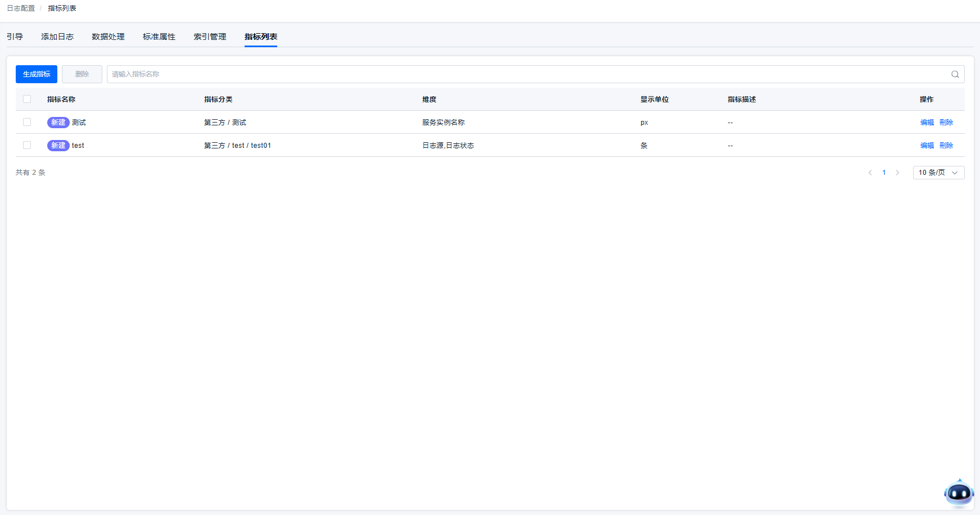
Task: Check the test metric row checkbox
Action: pos(27,146)
